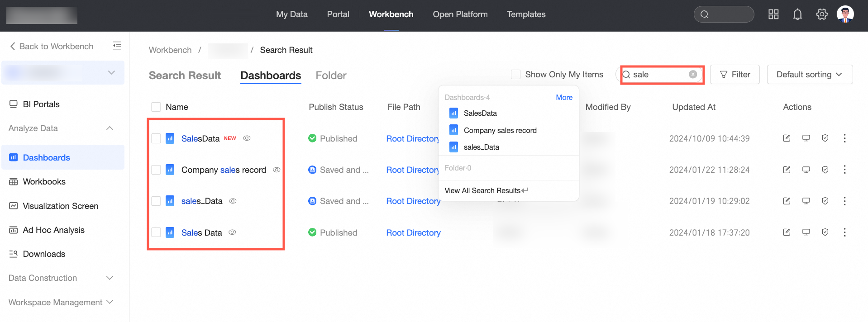
Task: Clear the sale search text with X icon
Action: click(x=693, y=74)
